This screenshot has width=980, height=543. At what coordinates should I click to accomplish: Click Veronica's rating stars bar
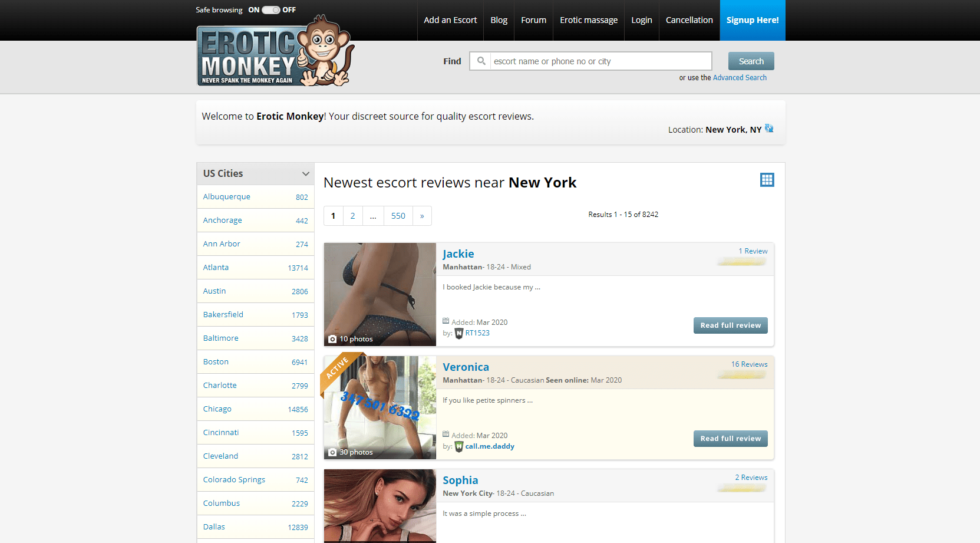click(x=742, y=375)
